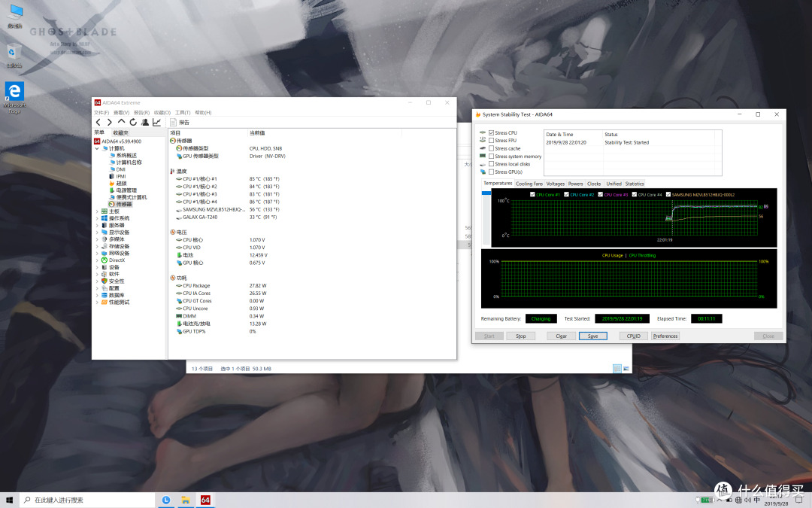Enable Stress system memory checkbox
The image size is (812, 508).
pyautogui.click(x=491, y=156)
